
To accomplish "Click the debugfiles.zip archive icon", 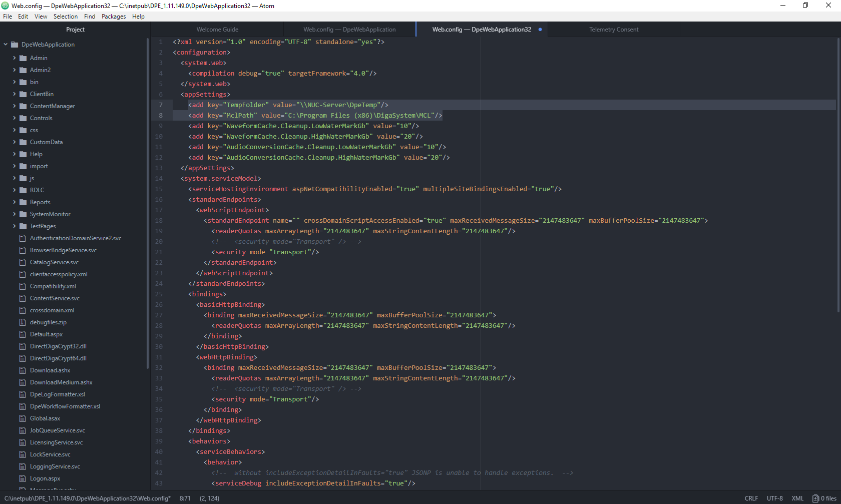I will pos(23,322).
